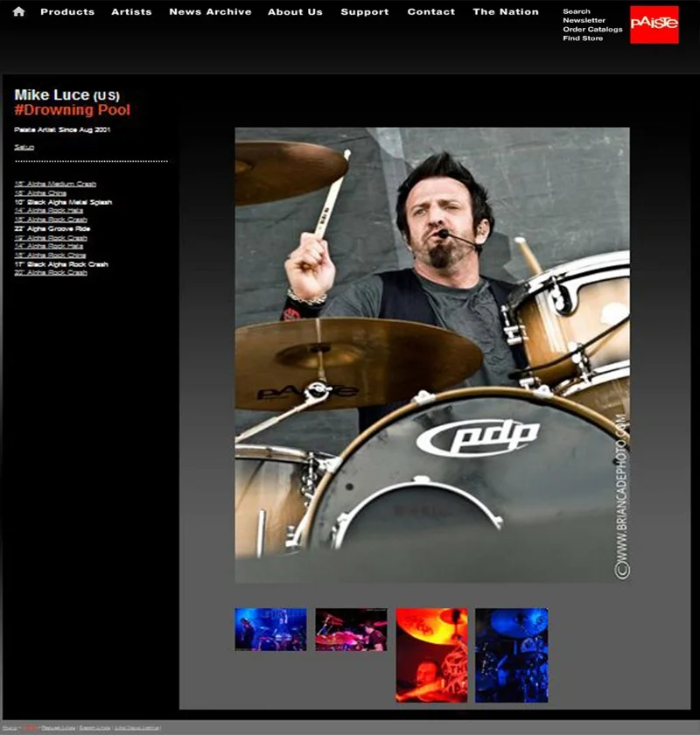Screen dimensions: 700x735
Task: Open the Alpha Rock China link
Action: pyautogui.click(x=50, y=255)
